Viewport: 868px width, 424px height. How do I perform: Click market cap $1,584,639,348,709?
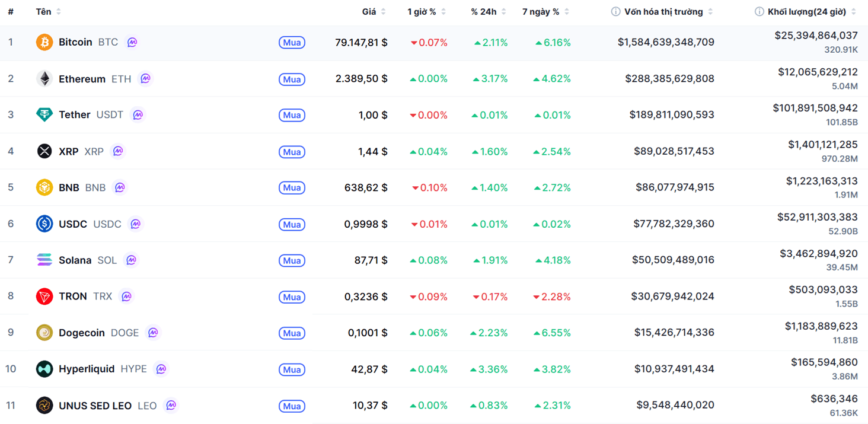pos(666,42)
